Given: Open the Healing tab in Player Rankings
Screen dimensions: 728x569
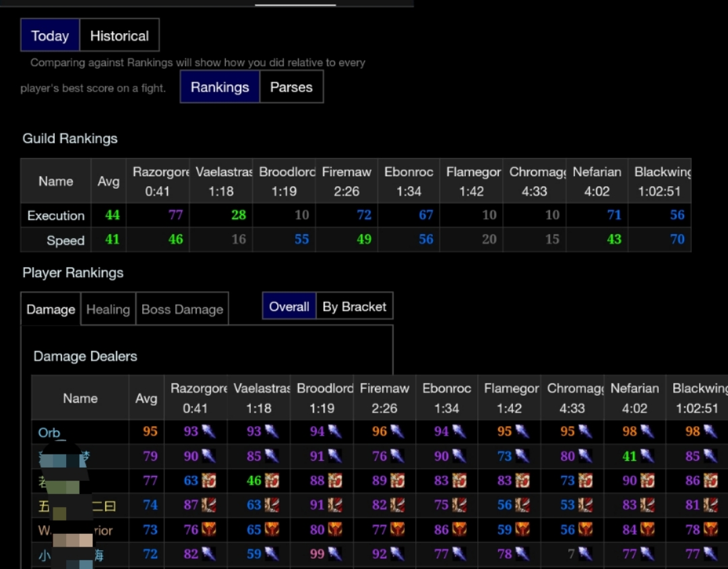Looking at the screenshot, I should [x=108, y=309].
